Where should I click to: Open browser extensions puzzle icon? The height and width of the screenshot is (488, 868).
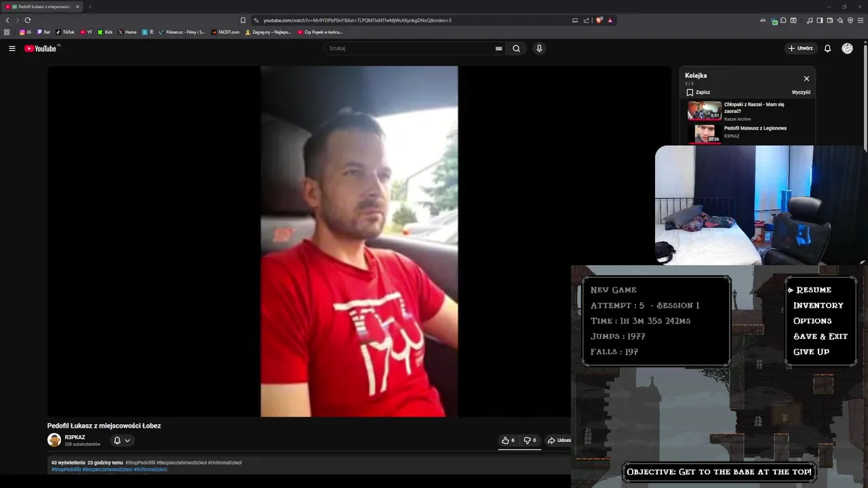point(783,20)
